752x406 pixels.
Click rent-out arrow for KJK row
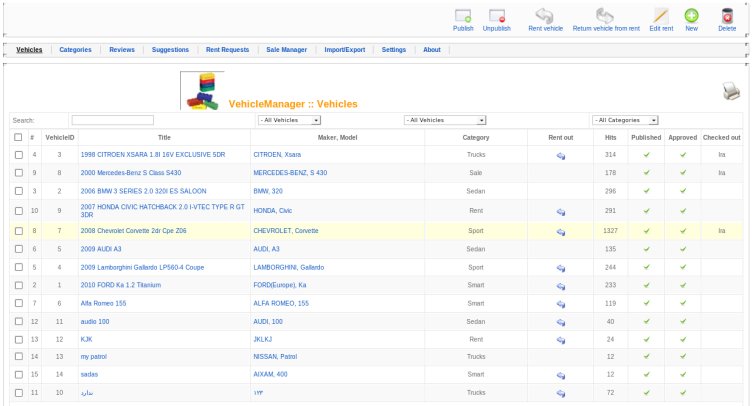pyautogui.click(x=561, y=340)
